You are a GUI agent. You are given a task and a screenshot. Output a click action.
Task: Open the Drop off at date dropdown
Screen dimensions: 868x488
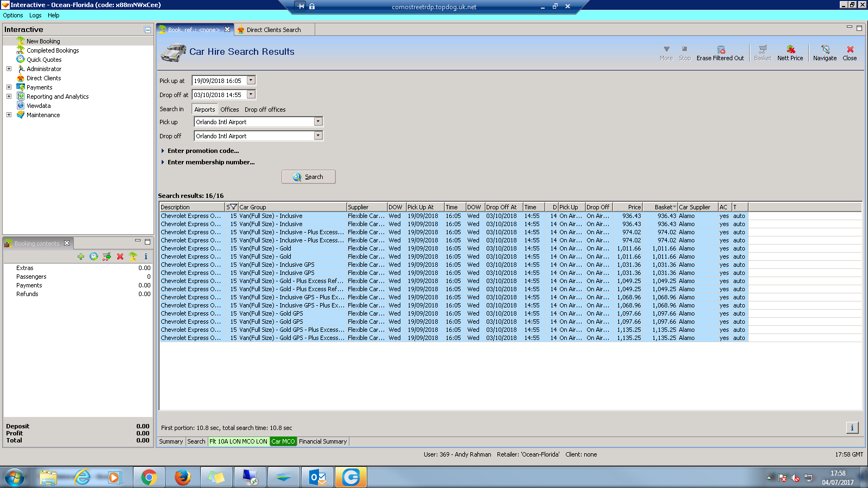click(x=251, y=94)
